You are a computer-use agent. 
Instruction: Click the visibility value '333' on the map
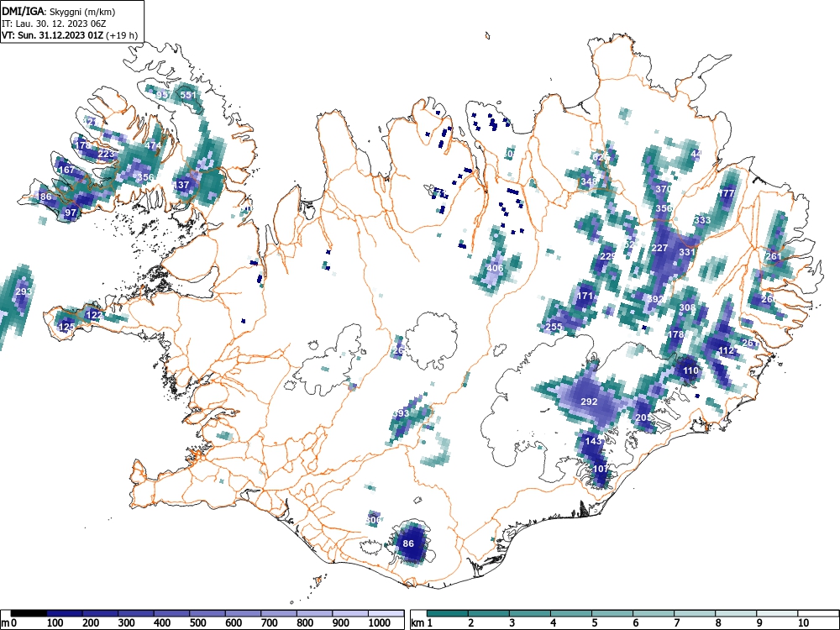click(x=701, y=220)
